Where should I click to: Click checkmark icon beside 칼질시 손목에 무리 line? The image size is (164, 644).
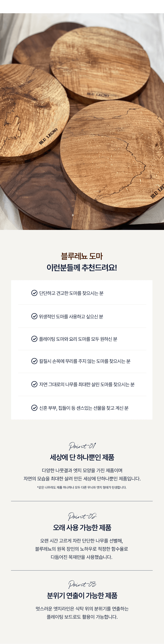tap(34, 361)
